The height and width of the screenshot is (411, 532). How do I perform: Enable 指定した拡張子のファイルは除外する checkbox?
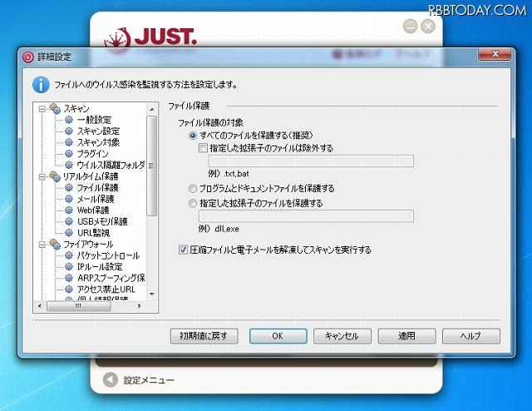pyautogui.click(x=203, y=148)
